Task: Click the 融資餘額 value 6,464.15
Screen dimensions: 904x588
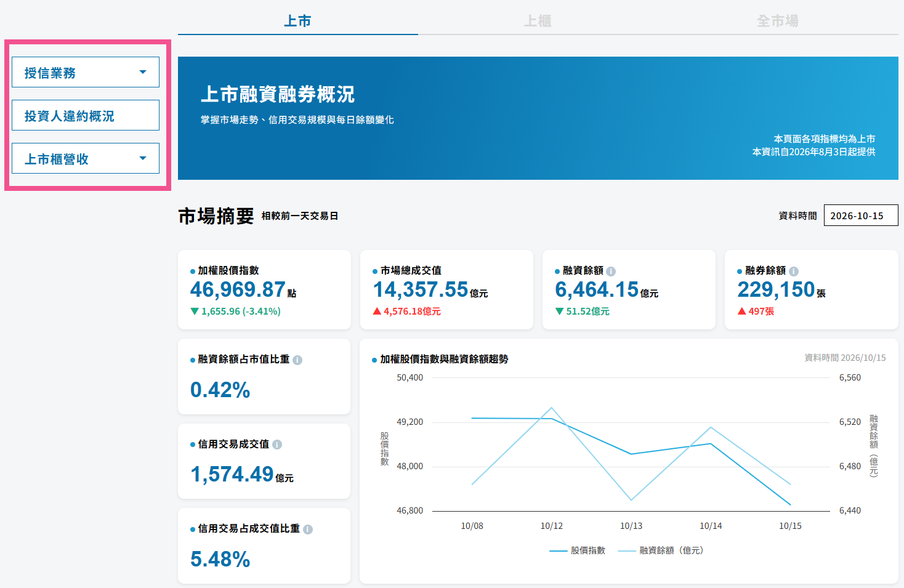Action: point(597,289)
